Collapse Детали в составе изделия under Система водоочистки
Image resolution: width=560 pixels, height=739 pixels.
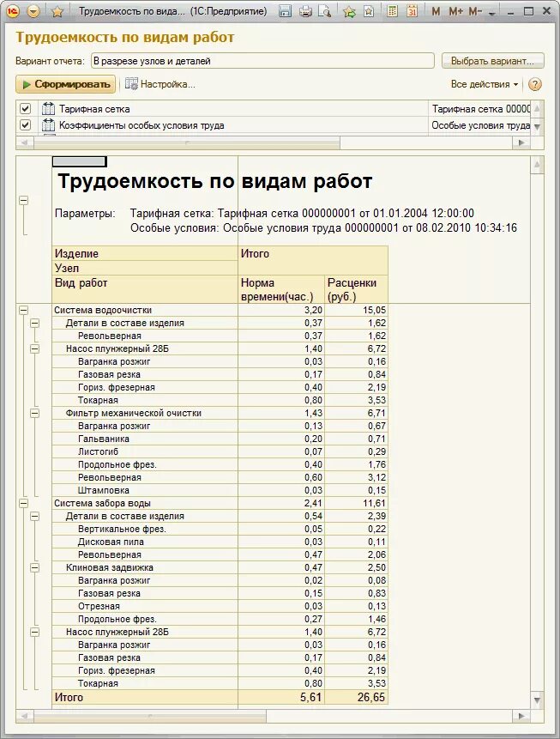pyautogui.click(x=35, y=324)
